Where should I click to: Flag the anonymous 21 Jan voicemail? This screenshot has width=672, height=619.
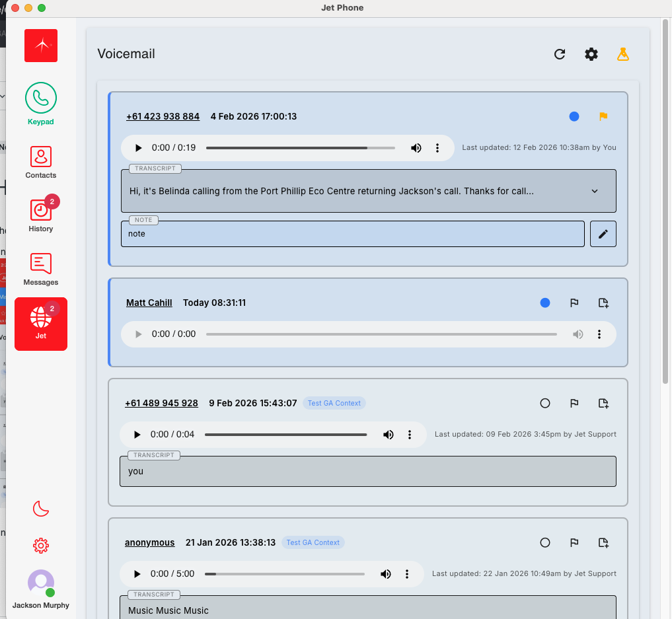click(574, 543)
